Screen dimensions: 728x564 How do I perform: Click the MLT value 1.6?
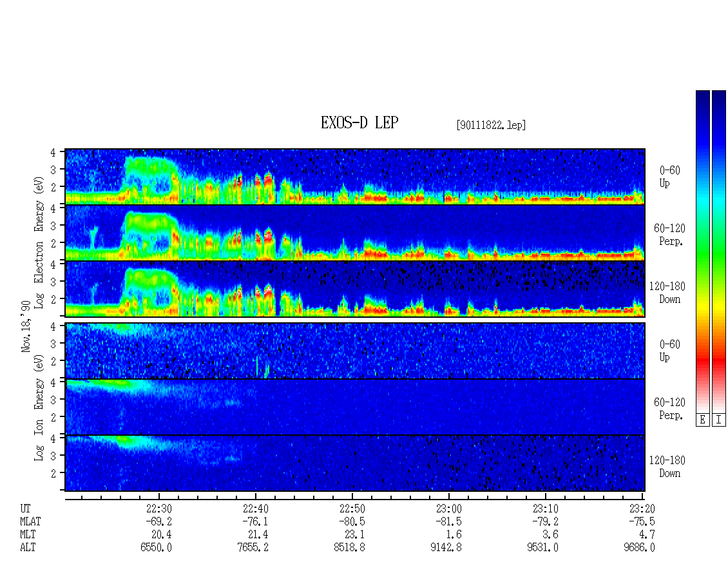[454, 535]
